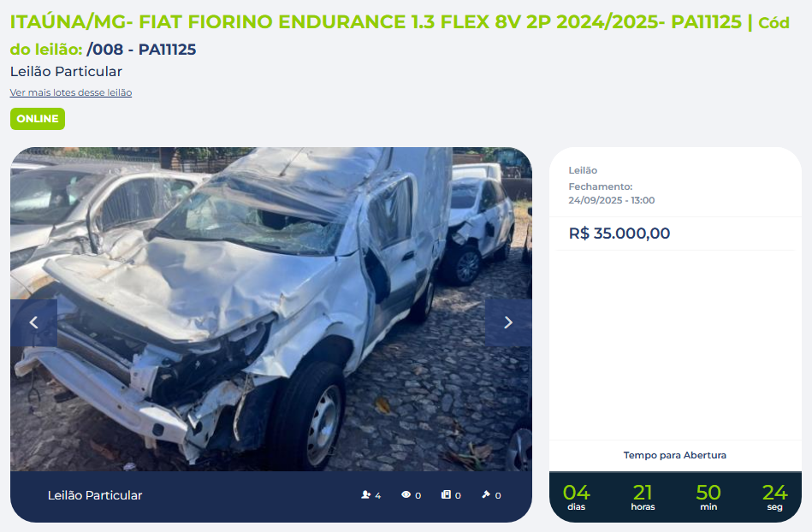Open the documents icon in photo footer
The width and height of the screenshot is (812, 532).
click(446, 494)
